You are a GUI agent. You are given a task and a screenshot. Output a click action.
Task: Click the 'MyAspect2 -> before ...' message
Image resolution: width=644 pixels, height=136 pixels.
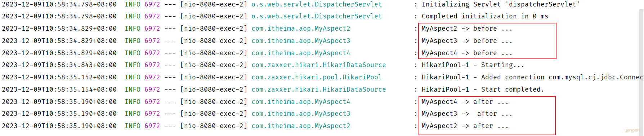click(x=467, y=28)
